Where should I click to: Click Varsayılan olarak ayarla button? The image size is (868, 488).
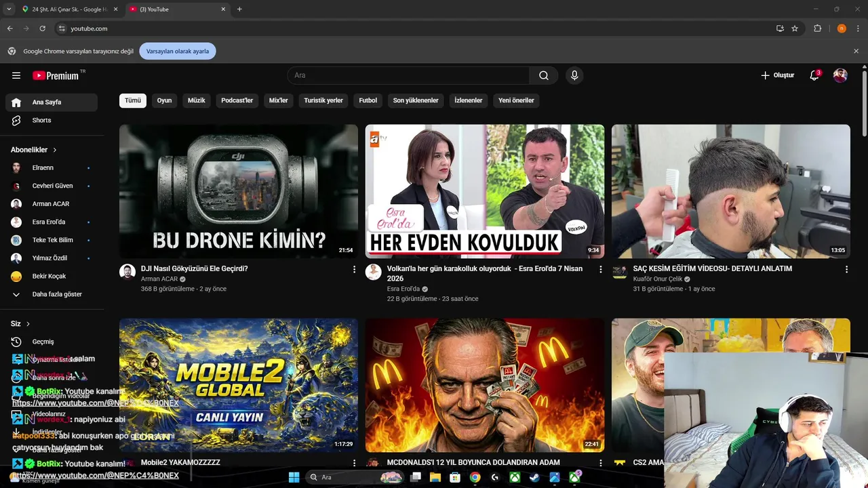point(178,51)
